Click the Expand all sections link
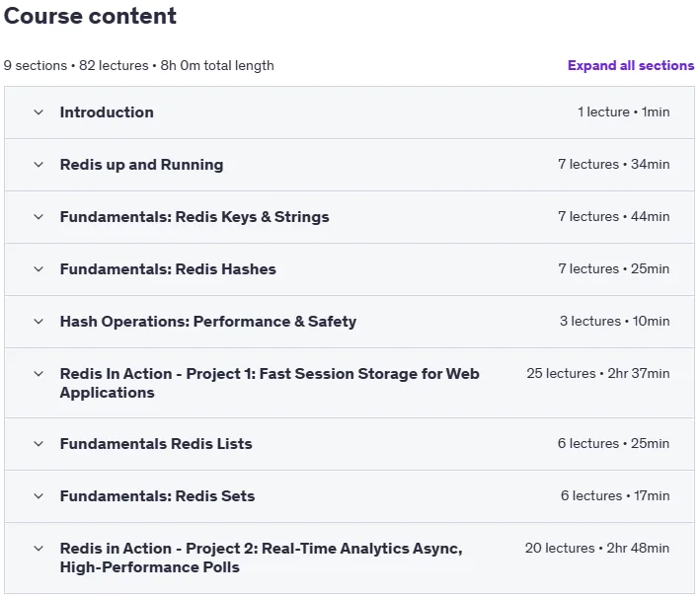 click(x=631, y=65)
